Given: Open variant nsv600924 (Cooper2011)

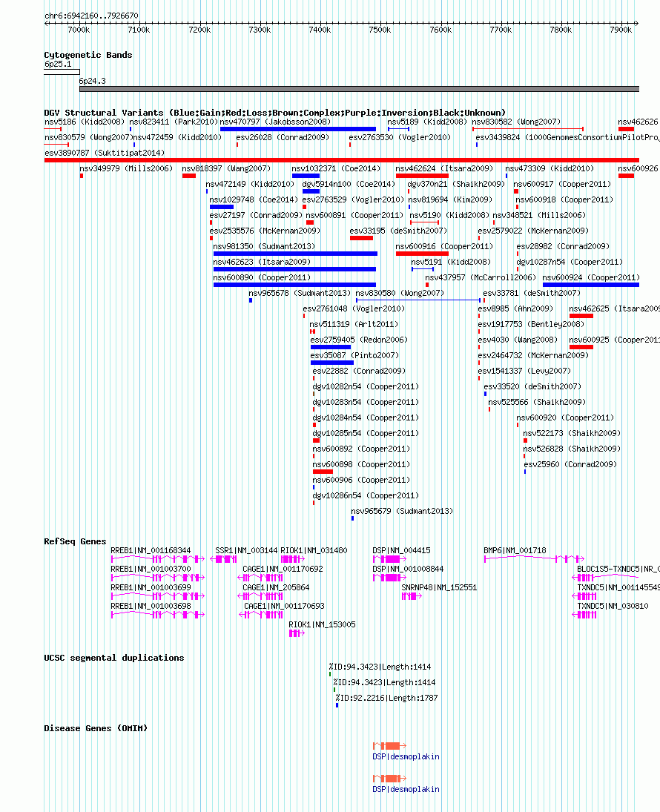Looking at the screenshot, I should point(591,277).
